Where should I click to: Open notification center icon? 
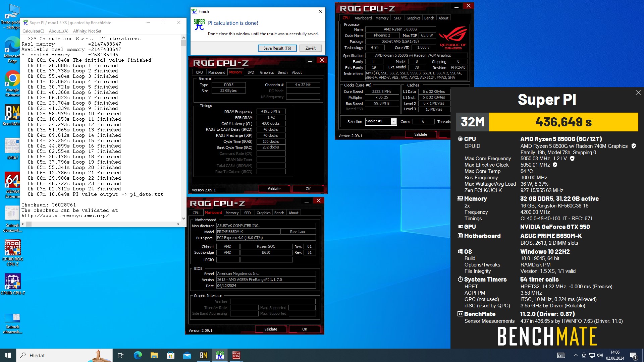pos(633,355)
